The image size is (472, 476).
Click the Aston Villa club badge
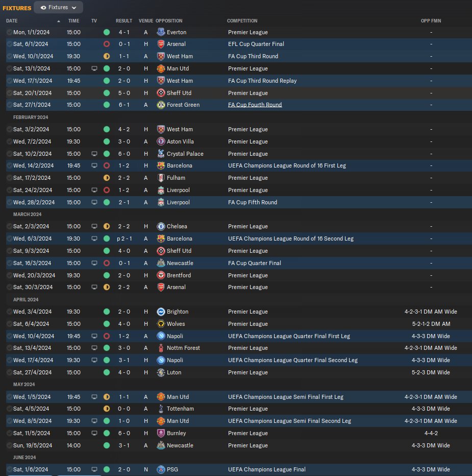161,141
